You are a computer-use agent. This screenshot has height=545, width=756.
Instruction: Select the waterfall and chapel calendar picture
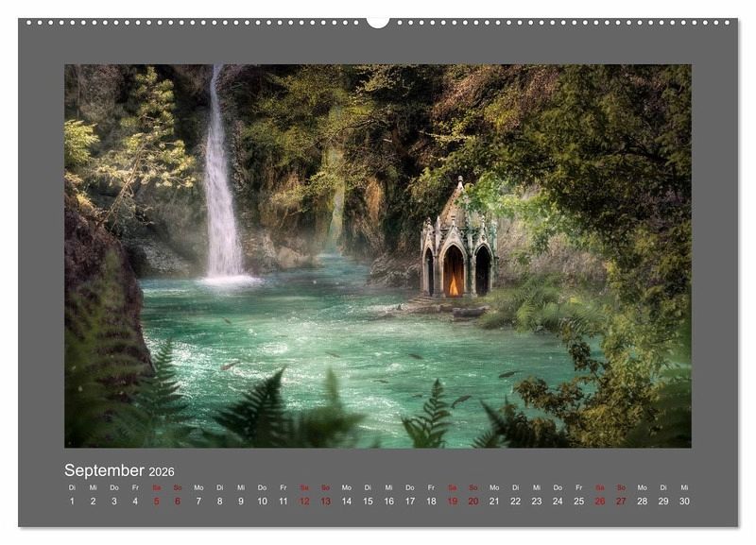[x=378, y=256]
